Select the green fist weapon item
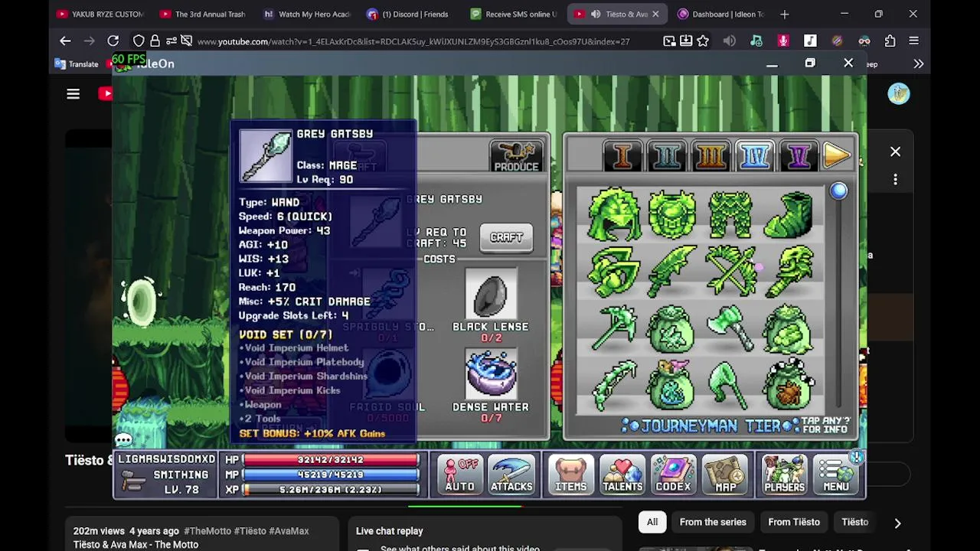The height and width of the screenshot is (551, 980). click(x=613, y=272)
